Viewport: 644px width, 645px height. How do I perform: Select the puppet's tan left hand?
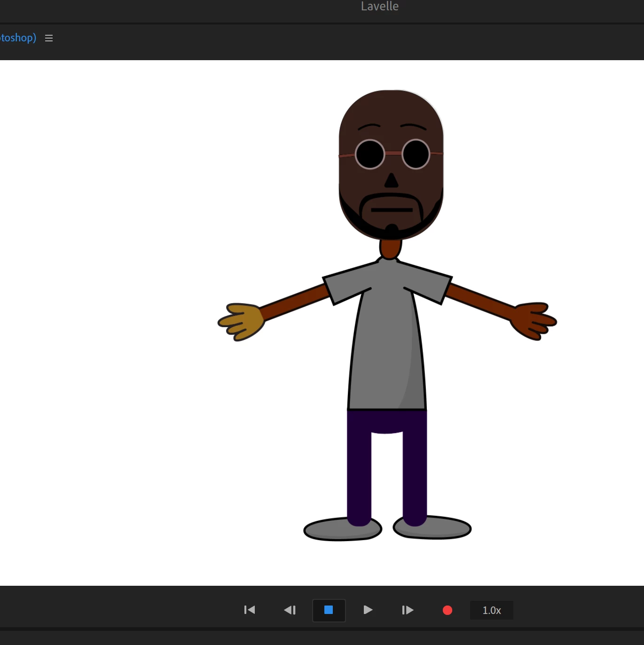[241, 322]
